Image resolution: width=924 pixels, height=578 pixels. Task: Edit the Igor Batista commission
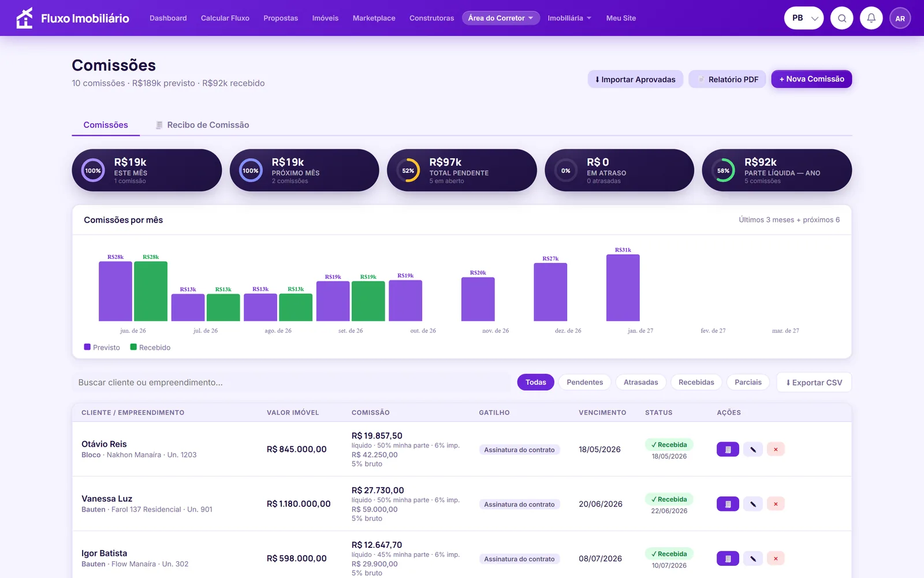click(753, 558)
